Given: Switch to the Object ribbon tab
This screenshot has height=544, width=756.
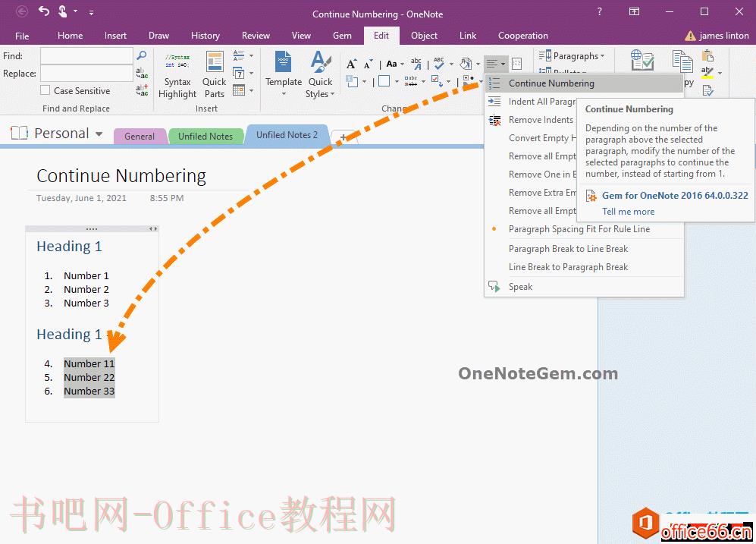Looking at the screenshot, I should tap(424, 36).
